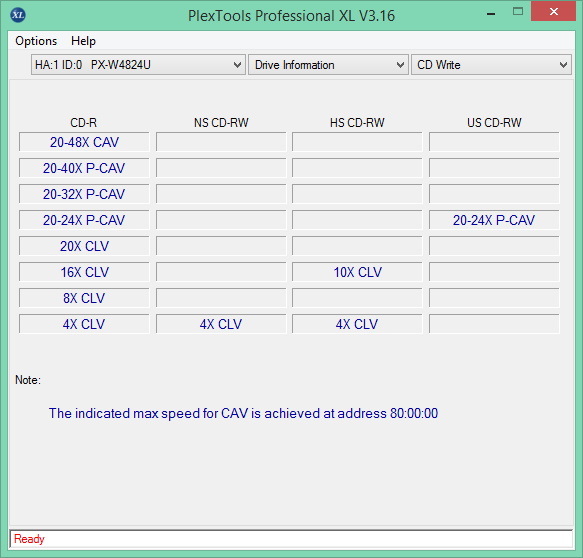
Task: Click the CAV max speed note text
Action: click(x=243, y=413)
